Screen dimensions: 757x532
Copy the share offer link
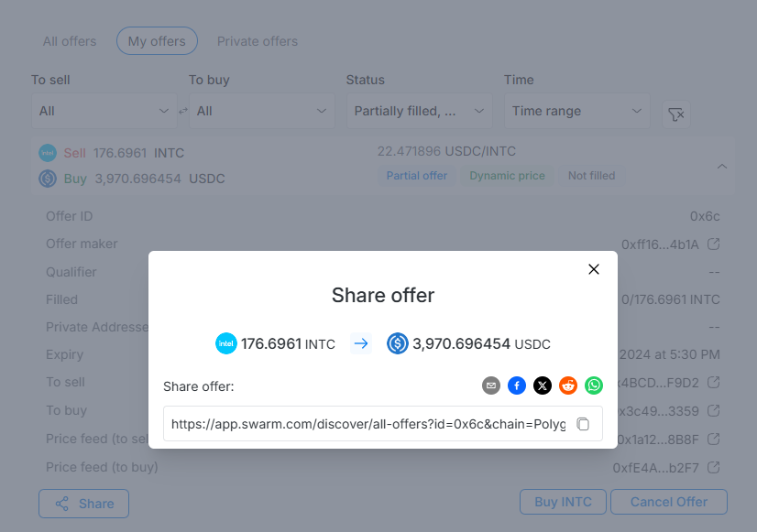(583, 425)
